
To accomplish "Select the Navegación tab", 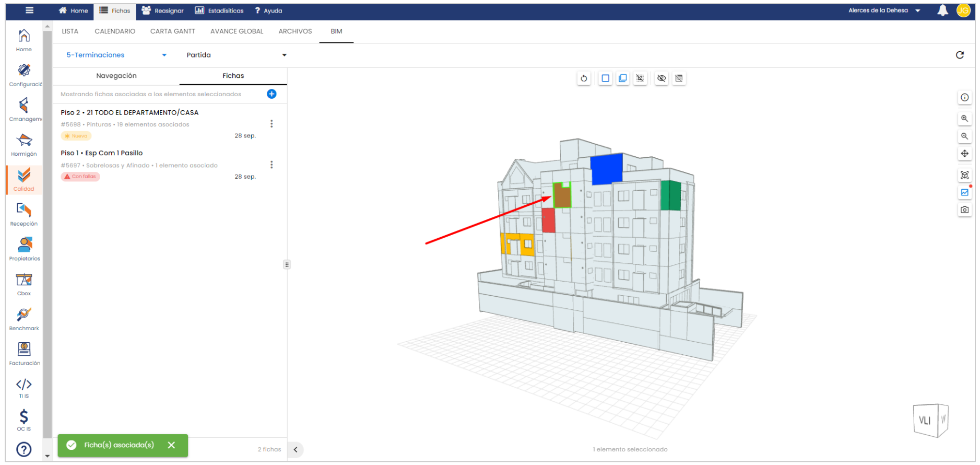I will [x=116, y=76].
